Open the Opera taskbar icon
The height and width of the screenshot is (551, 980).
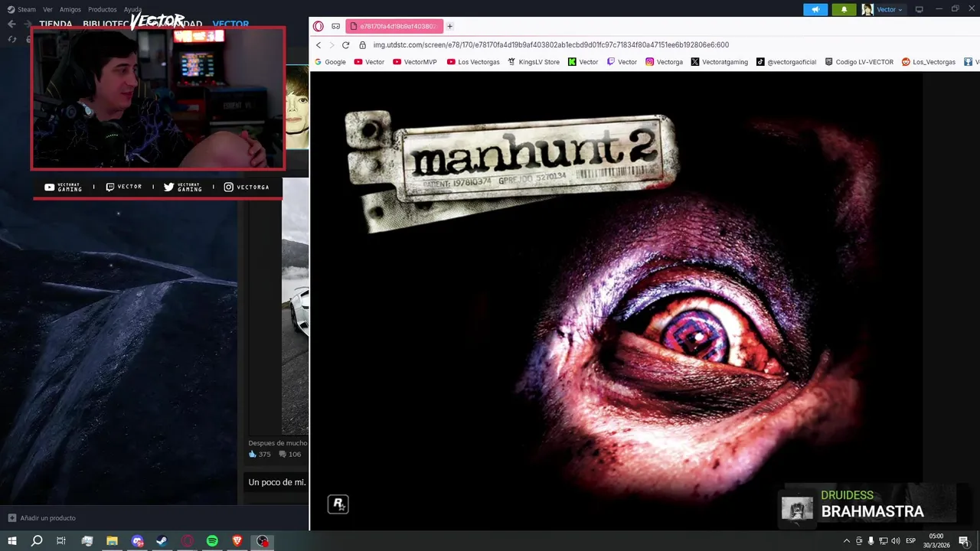coord(187,541)
